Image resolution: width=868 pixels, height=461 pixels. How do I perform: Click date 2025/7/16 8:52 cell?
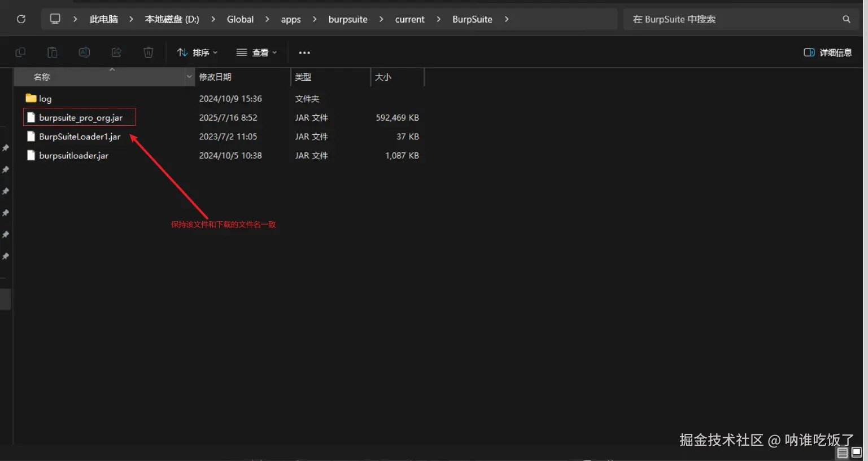click(228, 117)
